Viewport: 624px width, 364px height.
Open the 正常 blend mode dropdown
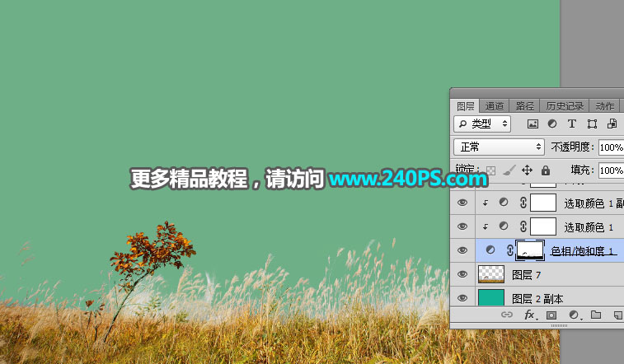click(x=499, y=147)
